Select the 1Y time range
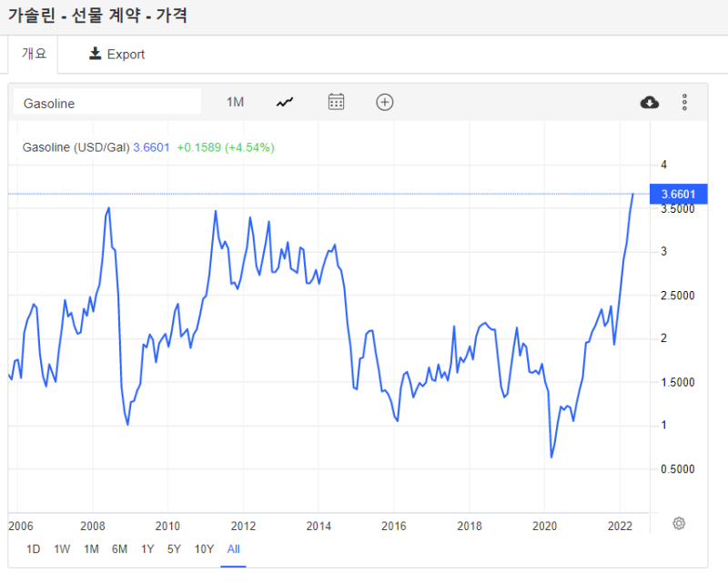The image size is (728, 582). [x=147, y=549]
